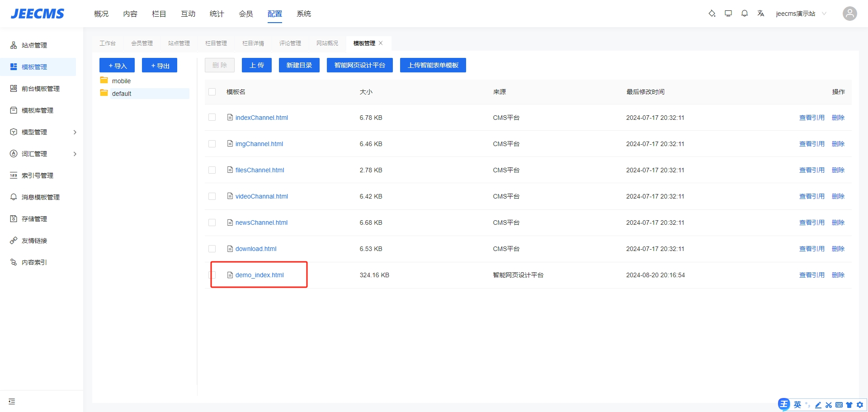
Task: Select the default folder in tree
Action: [122, 94]
